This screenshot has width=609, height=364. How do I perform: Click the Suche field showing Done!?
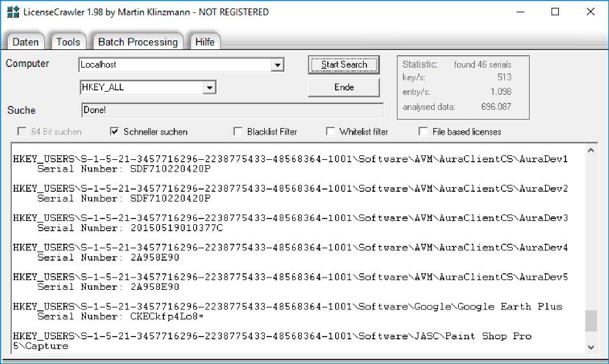click(232, 110)
